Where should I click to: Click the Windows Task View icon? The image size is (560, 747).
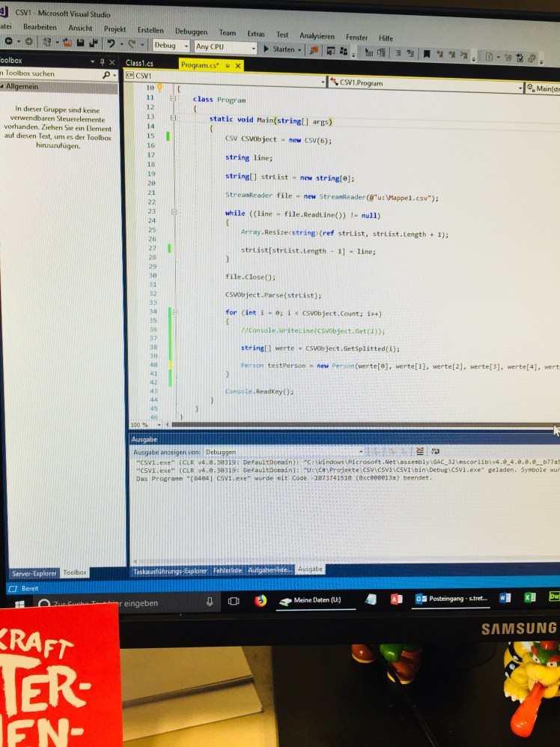pos(233,600)
